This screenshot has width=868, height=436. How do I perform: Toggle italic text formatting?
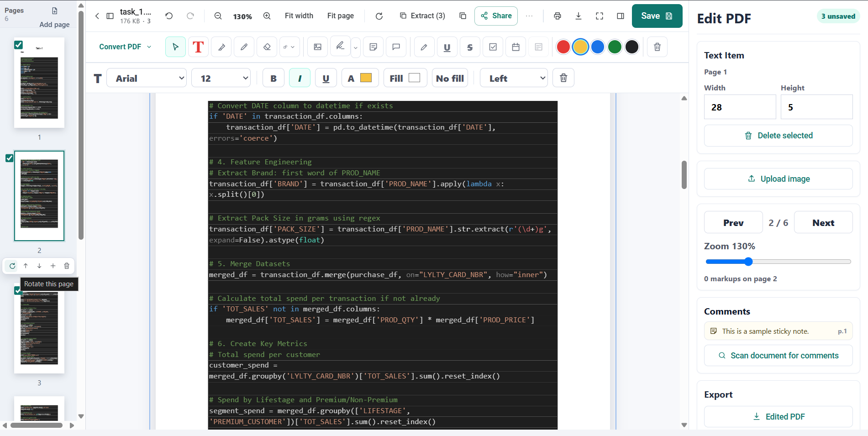[300, 78]
